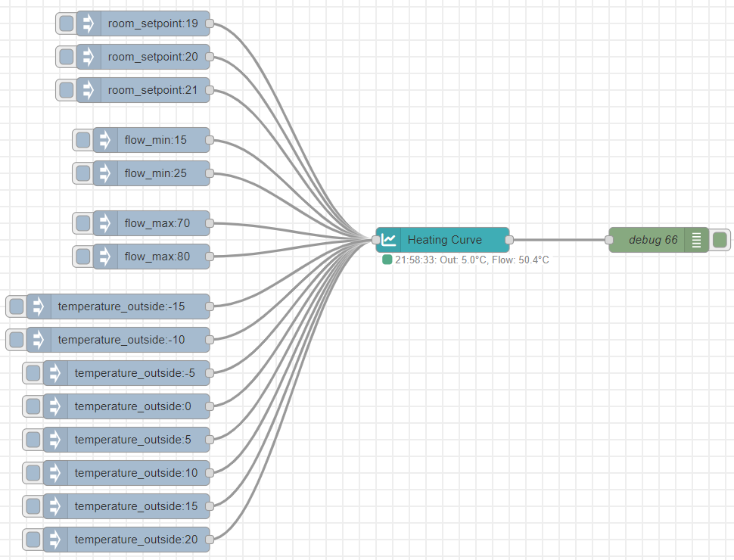Screen dimensions: 734x560
Task: Click the arrow icon on flow_min:25 node
Action: 105,173
